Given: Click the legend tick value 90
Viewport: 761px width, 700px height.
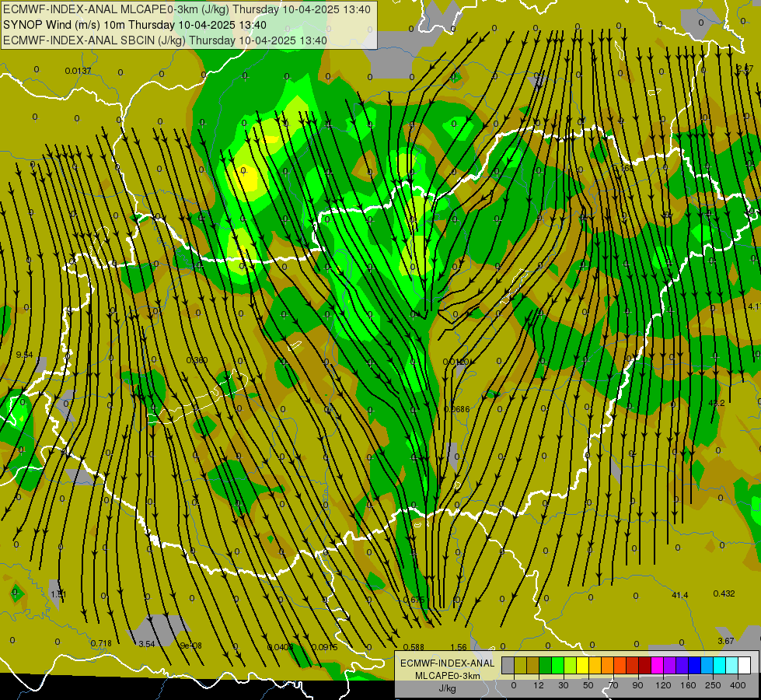Looking at the screenshot, I should (x=637, y=685).
